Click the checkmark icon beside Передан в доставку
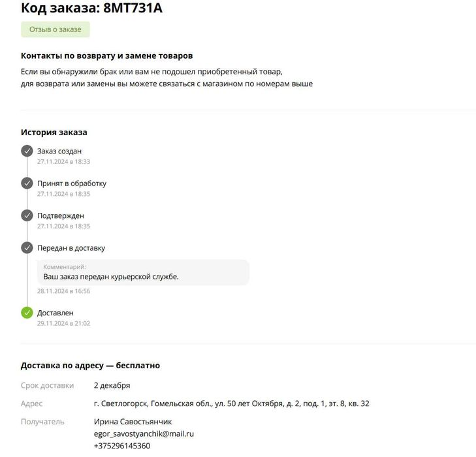This screenshot has height=457, width=476. point(27,248)
